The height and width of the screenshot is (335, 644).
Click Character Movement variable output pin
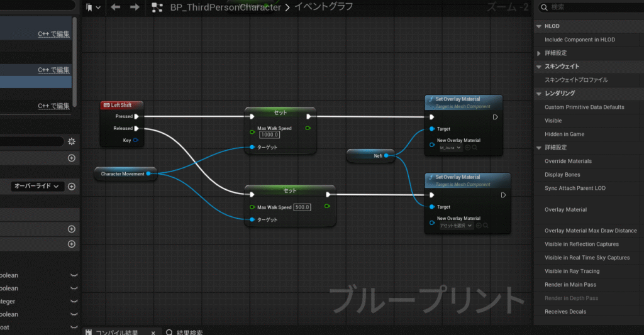(x=148, y=174)
